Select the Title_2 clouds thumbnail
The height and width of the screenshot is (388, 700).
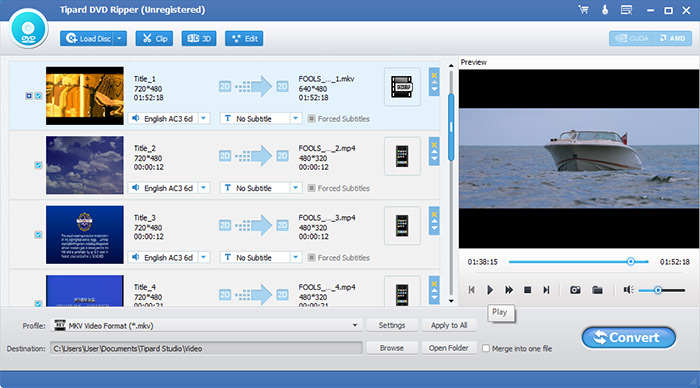point(85,165)
